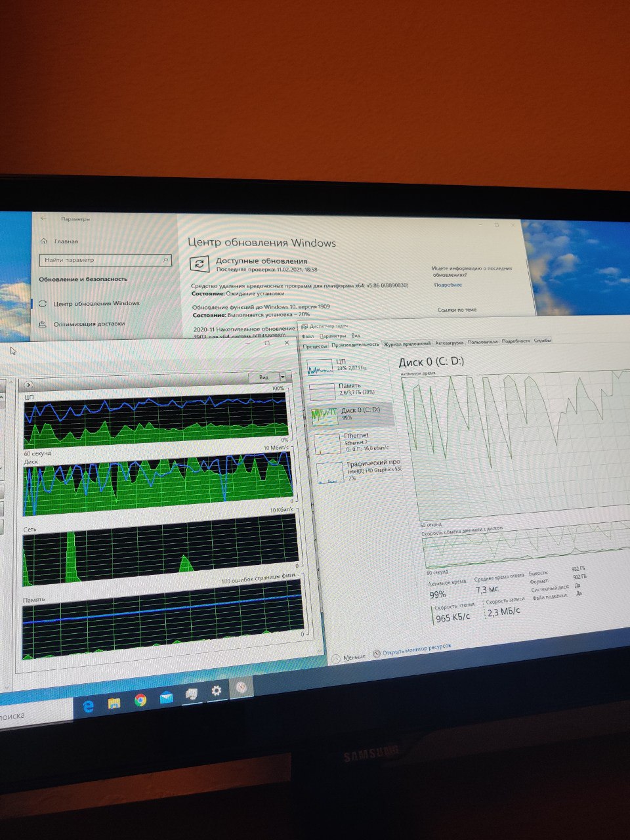Click the Скорость записи 2,3 МБ/с value

coord(504,612)
